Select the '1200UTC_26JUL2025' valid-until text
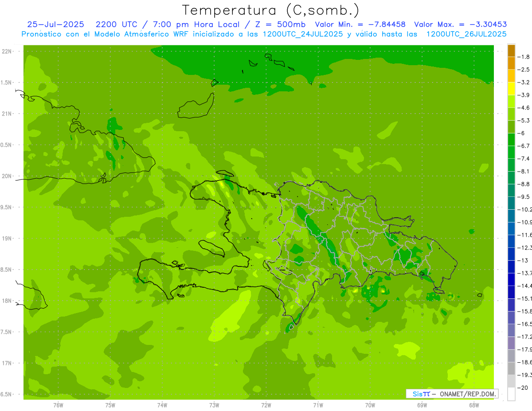Image resolution: width=532 pixels, height=411 pixels. coord(466,34)
